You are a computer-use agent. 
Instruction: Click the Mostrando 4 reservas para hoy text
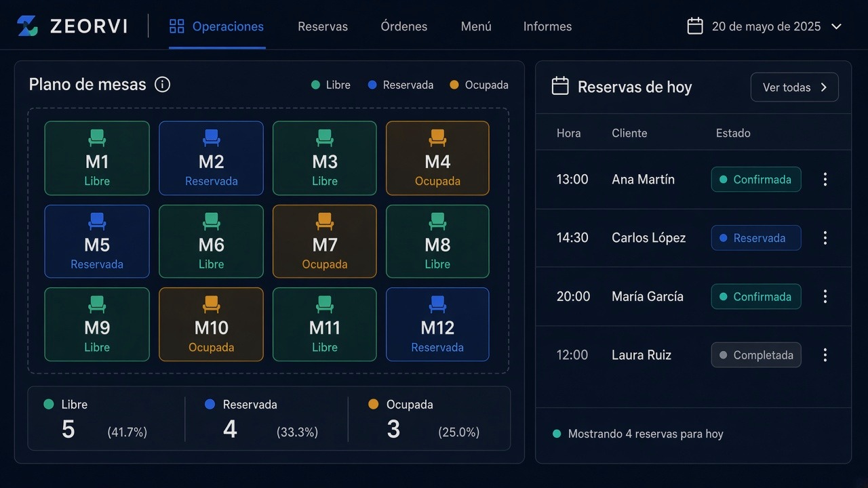646,434
